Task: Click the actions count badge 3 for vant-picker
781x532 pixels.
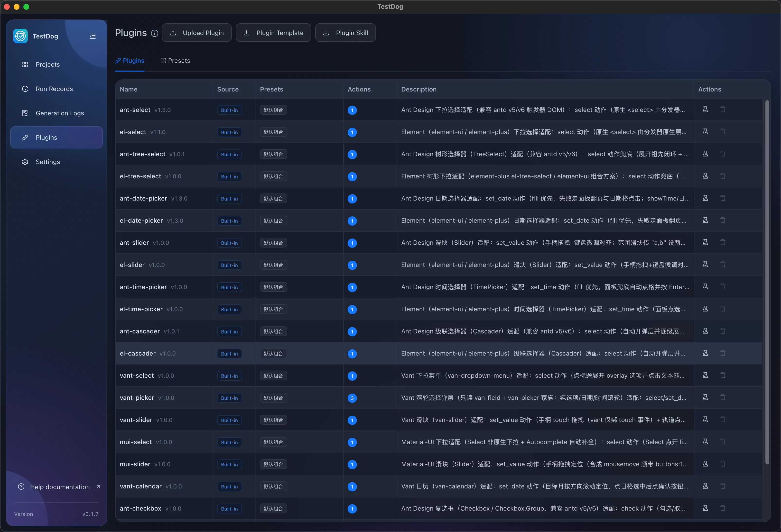Action: (x=352, y=398)
